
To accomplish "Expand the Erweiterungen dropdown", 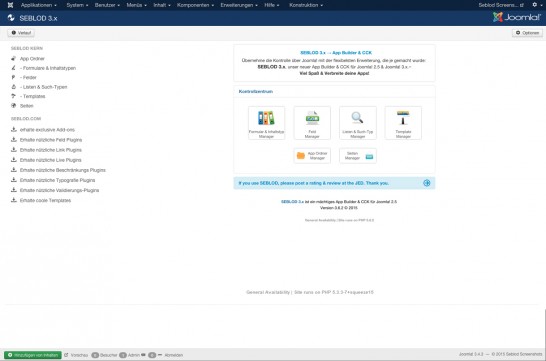I will tap(239, 5).
